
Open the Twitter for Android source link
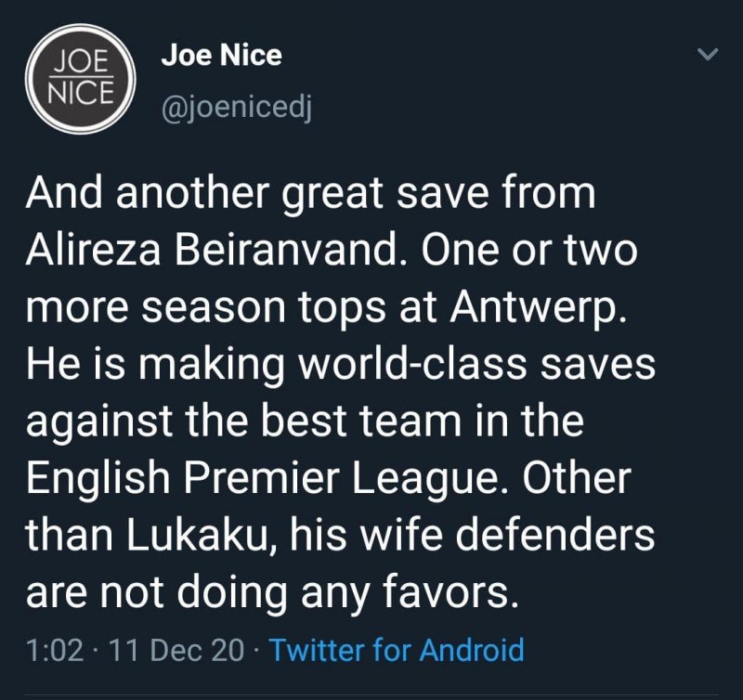[x=397, y=649]
